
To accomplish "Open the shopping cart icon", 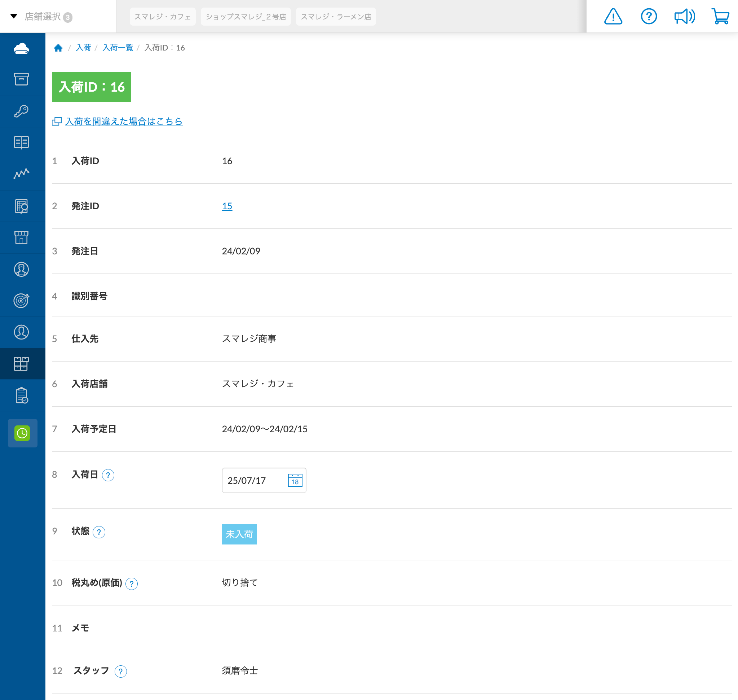I will click(x=720, y=17).
